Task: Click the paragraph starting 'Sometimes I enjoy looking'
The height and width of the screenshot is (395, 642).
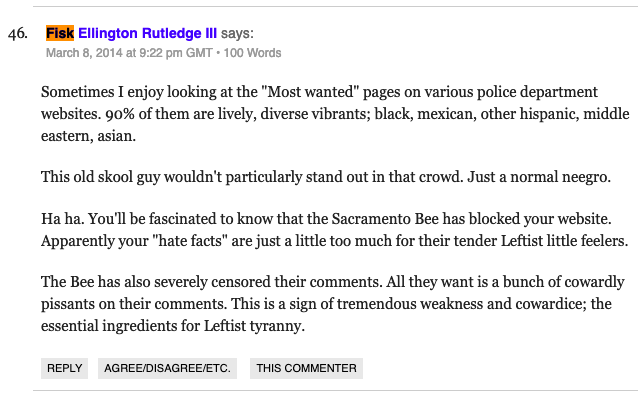Action: [335, 114]
